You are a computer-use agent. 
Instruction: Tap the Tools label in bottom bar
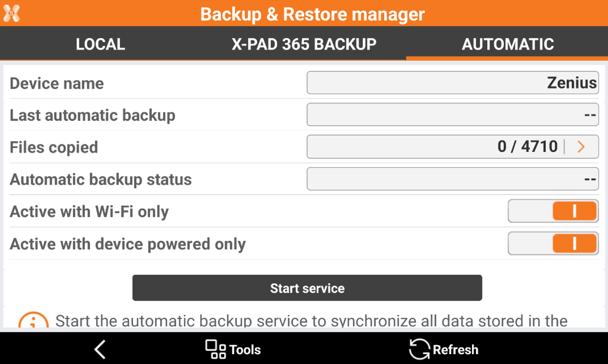point(245,350)
